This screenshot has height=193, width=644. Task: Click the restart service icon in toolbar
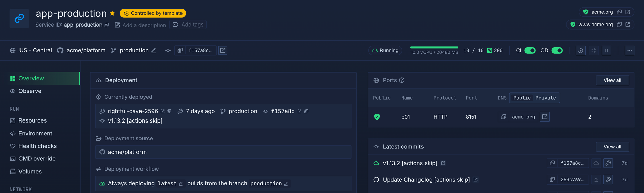pyautogui.click(x=580, y=50)
